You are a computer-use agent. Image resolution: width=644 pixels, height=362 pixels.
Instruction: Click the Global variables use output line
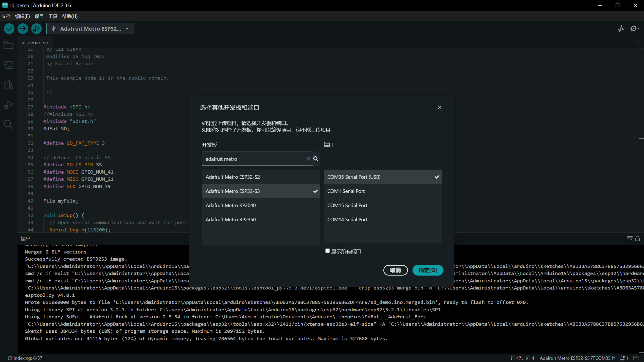click(206, 338)
